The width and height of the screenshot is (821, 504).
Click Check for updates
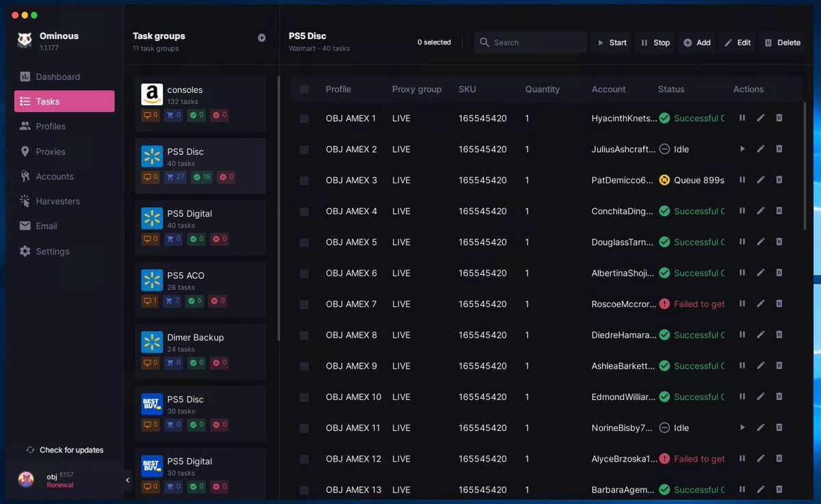coord(64,450)
